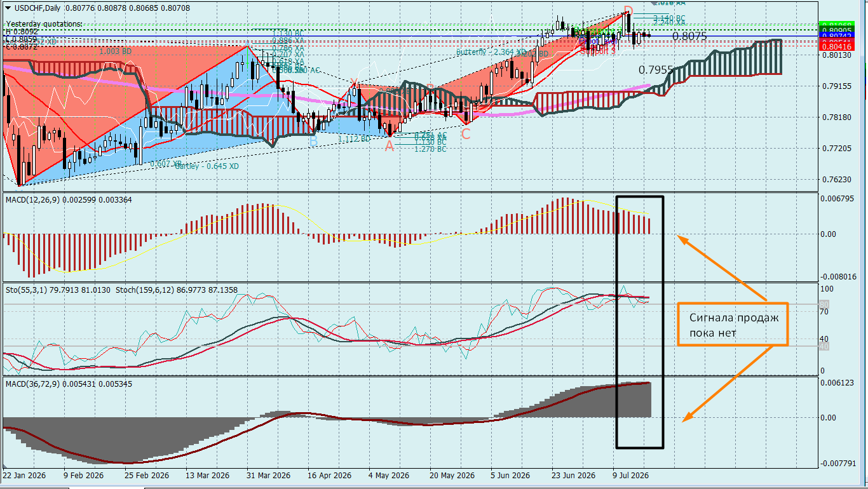This screenshot has height=489, width=868.
Task: Click the 0.79155 price axis level
Action: click(836, 86)
